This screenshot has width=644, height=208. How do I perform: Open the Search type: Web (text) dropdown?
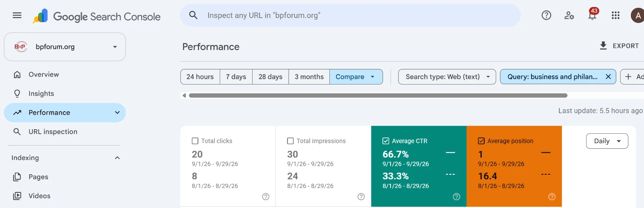point(447,77)
